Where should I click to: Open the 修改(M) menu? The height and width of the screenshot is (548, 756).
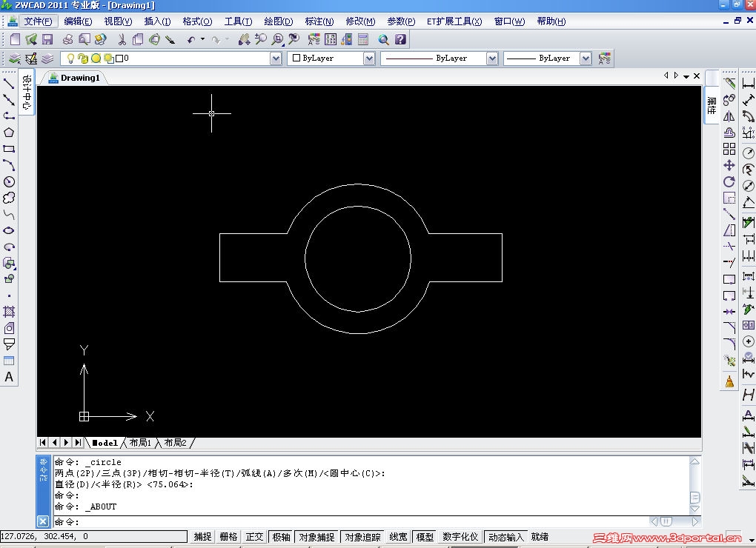[x=360, y=21]
